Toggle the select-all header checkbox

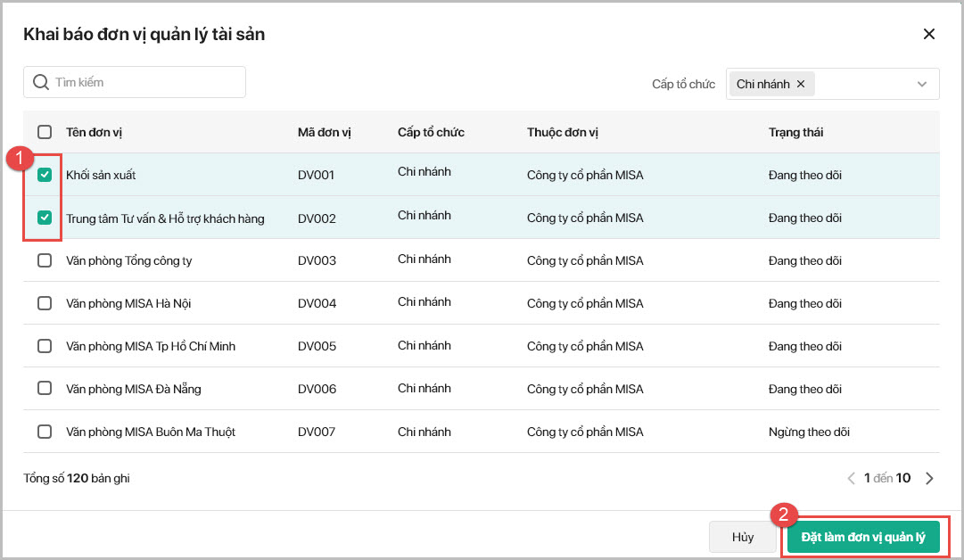pyautogui.click(x=45, y=132)
